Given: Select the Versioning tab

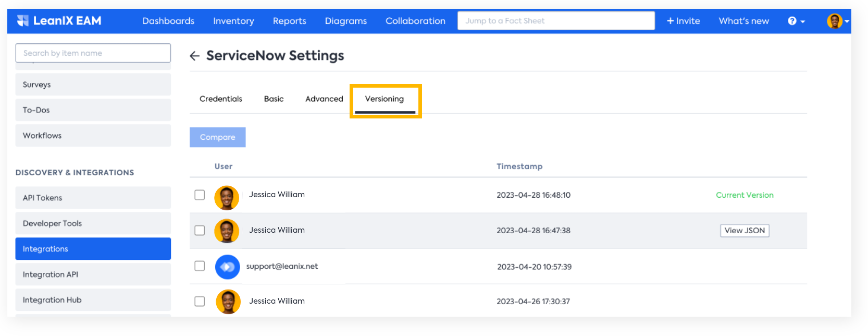Looking at the screenshot, I should point(385,99).
